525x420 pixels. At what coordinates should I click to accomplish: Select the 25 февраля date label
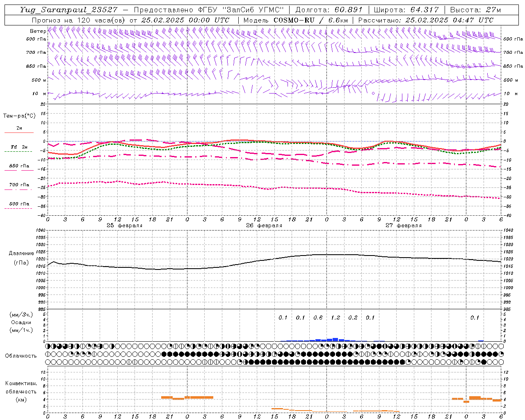coord(125,226)
